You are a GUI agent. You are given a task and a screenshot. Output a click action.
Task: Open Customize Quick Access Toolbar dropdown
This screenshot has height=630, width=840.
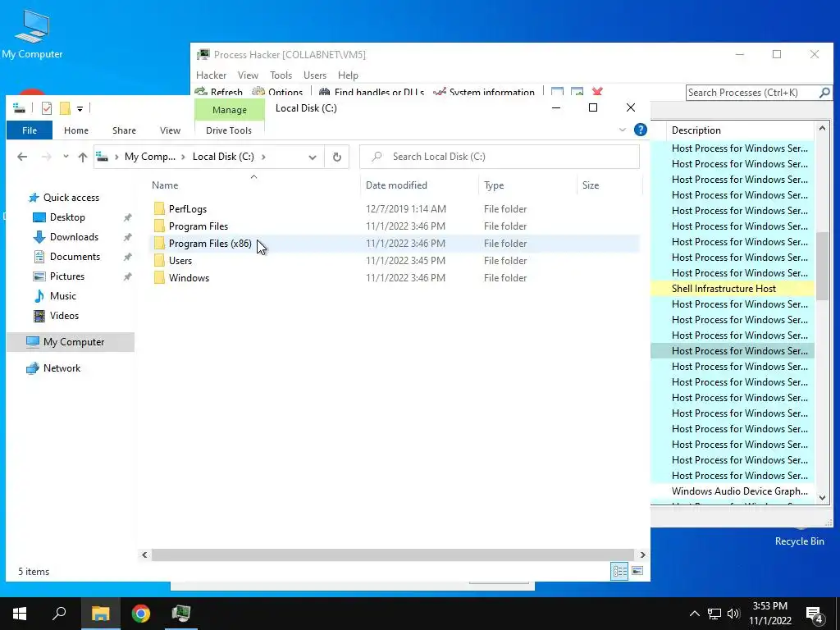[x=80, y=109]
